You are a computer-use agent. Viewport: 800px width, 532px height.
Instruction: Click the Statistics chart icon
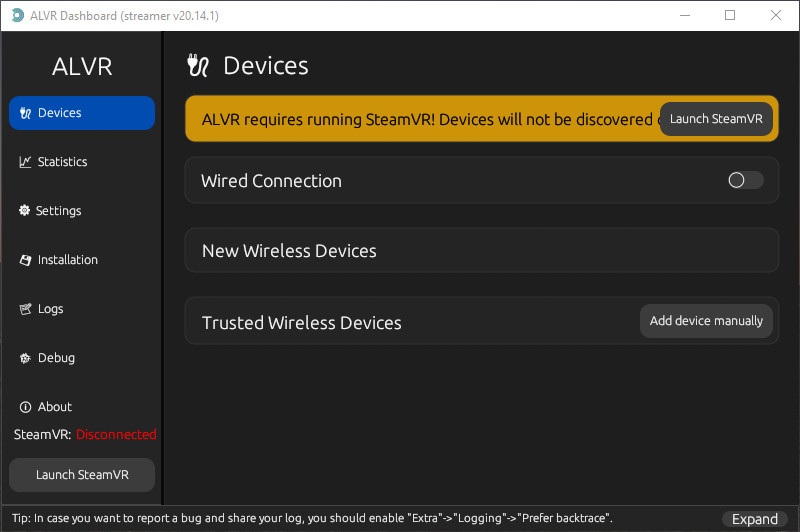coord(25,162)
